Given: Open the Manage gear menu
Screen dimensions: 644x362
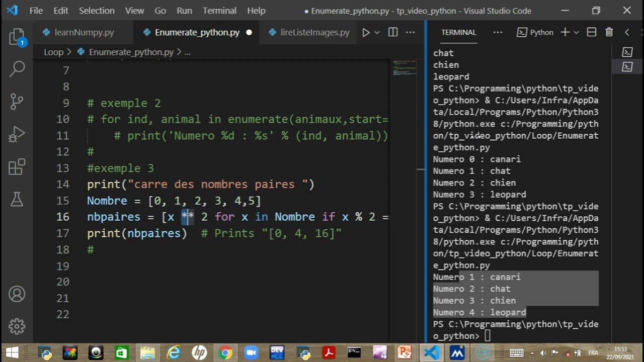Looking at the screenshot, I should click(x=17, y=326).
